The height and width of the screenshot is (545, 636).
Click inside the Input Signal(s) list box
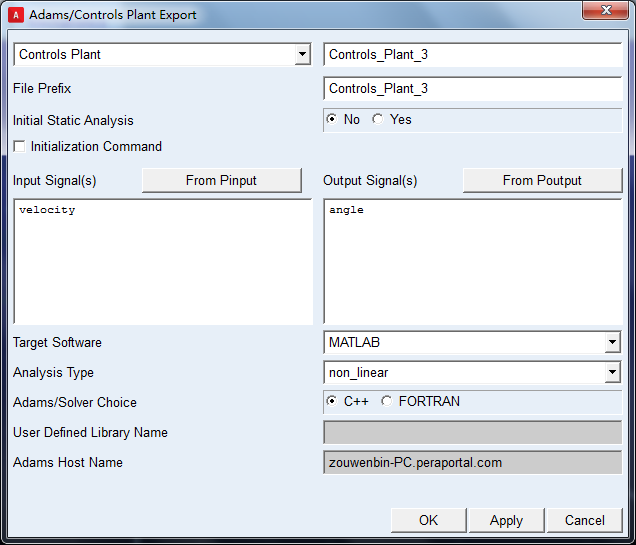tap(164, 262)
